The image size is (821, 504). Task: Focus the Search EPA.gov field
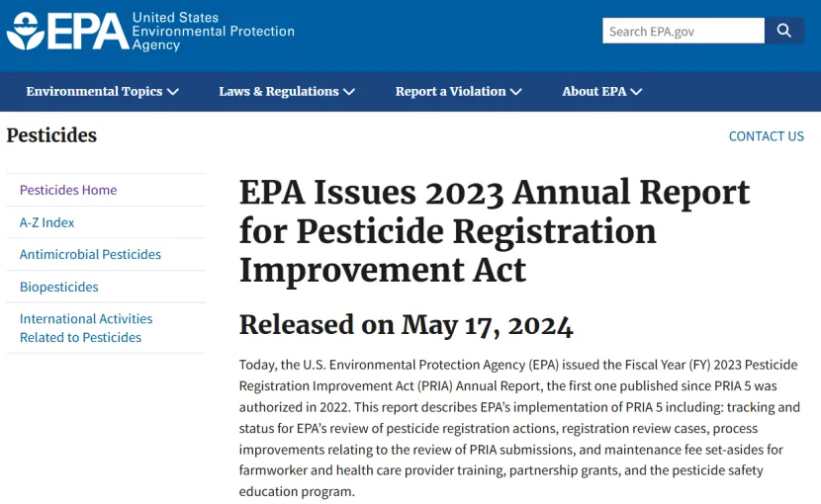coord(683,31)
